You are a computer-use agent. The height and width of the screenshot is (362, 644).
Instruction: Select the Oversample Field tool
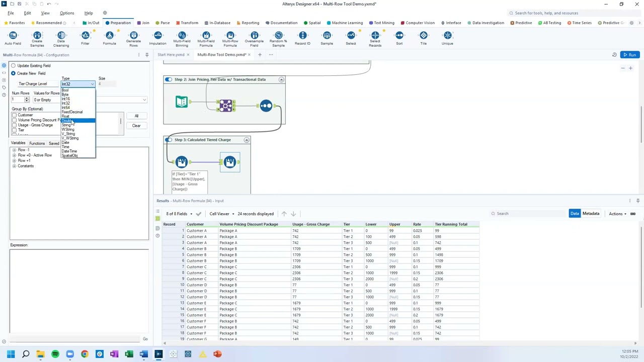tap(254, 38)
